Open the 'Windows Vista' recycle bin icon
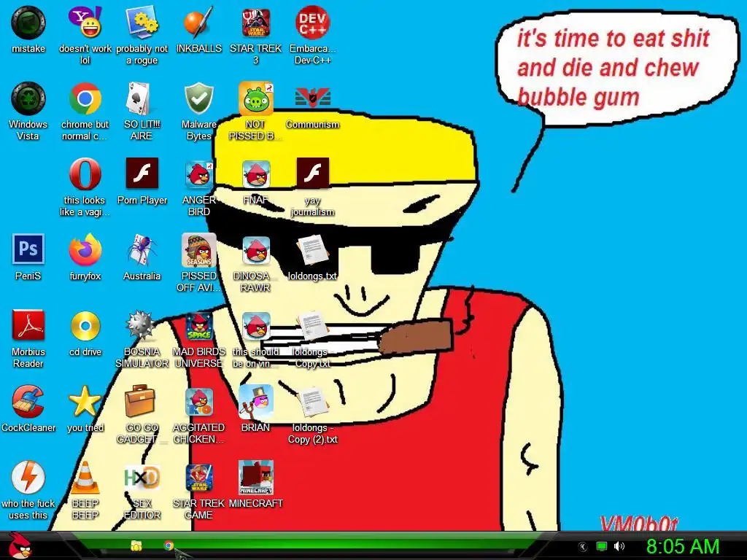Image resolution: width=747 pixels, height=560 pixels. click(28, 98)
